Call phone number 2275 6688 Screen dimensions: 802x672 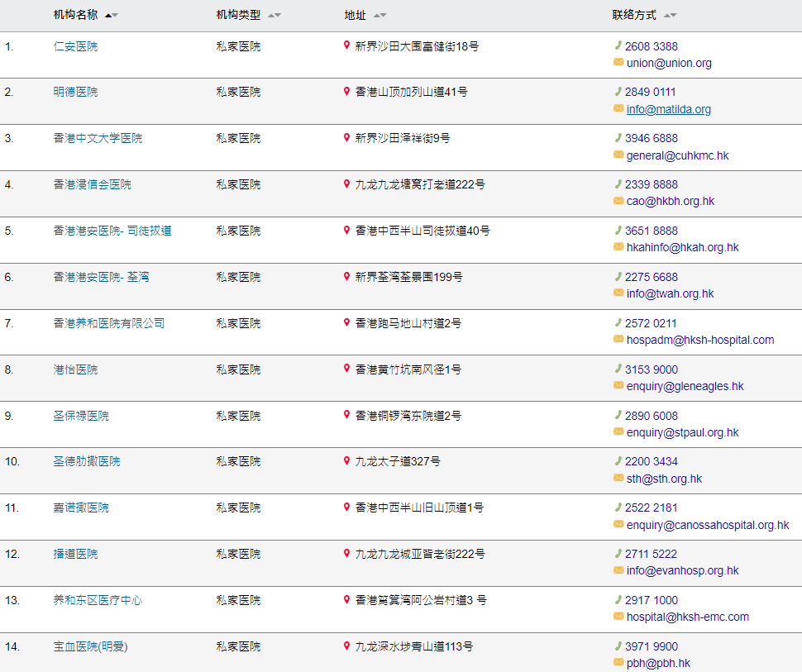coord(652,277)
